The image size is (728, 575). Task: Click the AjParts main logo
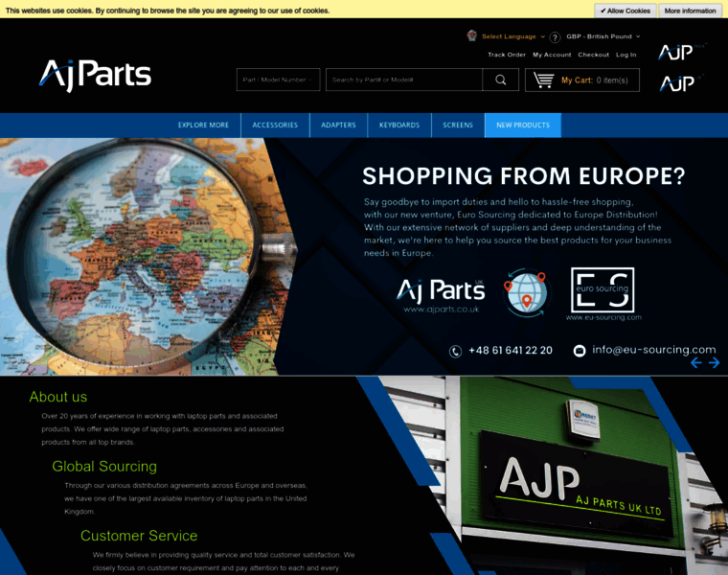coord(95,75)
